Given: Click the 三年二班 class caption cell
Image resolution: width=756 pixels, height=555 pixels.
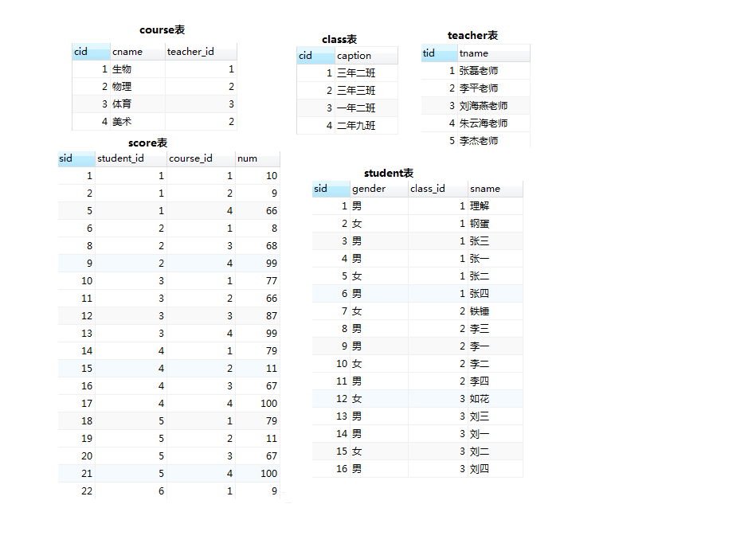Looking at the screenshot, I should point(366,72).
